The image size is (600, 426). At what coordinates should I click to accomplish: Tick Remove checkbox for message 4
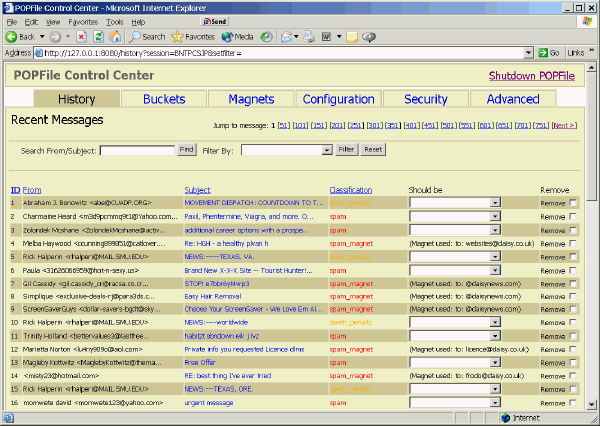point(573,243)
